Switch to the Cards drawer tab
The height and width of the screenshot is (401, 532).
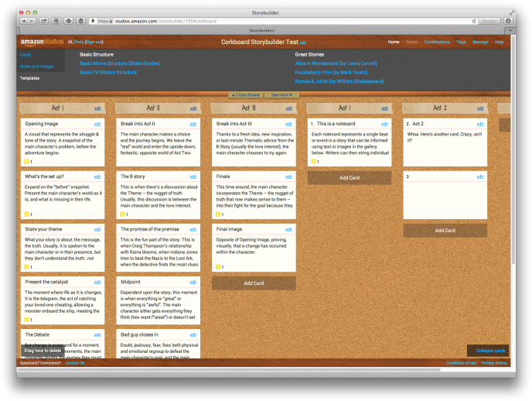(26, 55)
